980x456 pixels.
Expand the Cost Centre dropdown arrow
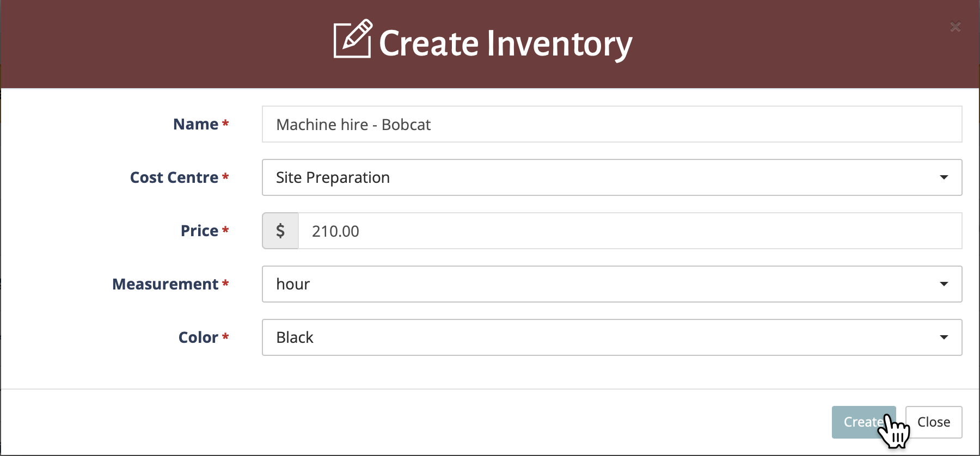(x=944, y=177)
